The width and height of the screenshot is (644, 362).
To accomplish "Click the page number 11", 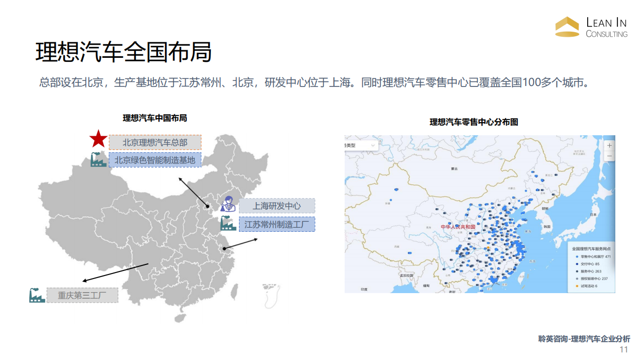I will (x=624, y=350).
